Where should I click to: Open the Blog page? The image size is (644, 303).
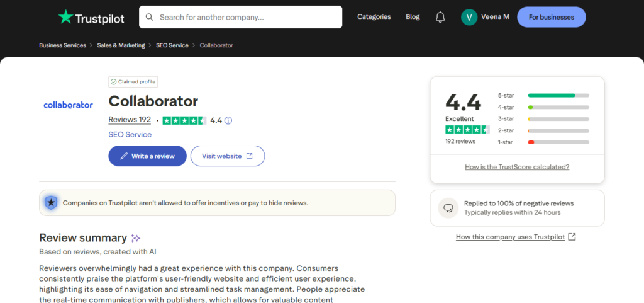click(413, 17)
